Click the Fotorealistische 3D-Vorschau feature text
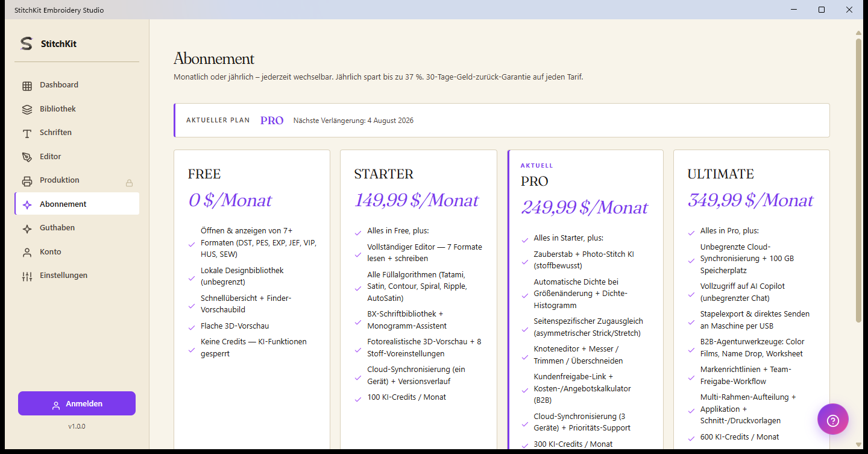868x454 pixels. pos(424,348)
